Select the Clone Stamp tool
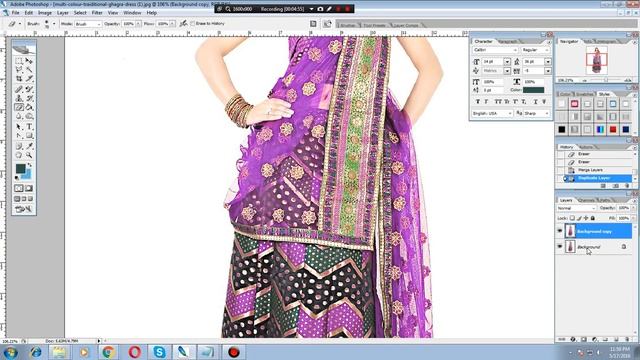 pyautogui.click(x=19, y=98)
